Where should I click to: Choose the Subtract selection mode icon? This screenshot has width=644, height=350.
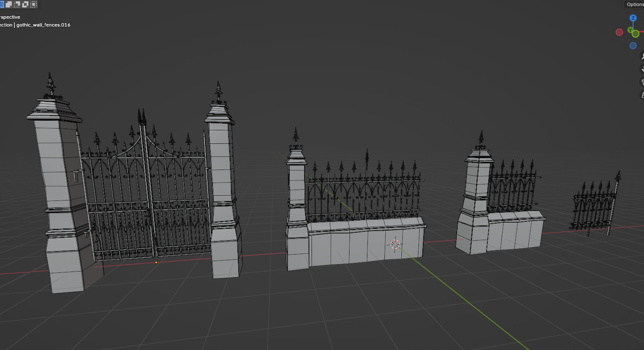[17, 4]
